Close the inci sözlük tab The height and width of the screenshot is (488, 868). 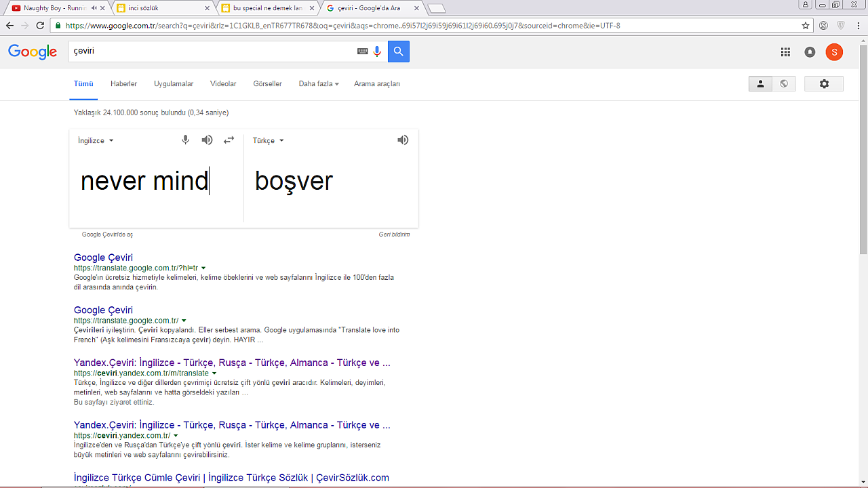click(207, 8)
